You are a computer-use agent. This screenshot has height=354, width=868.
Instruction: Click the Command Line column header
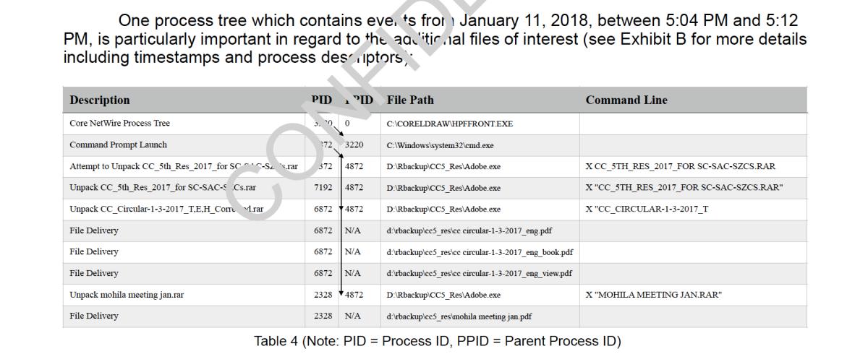pos(626,100)
